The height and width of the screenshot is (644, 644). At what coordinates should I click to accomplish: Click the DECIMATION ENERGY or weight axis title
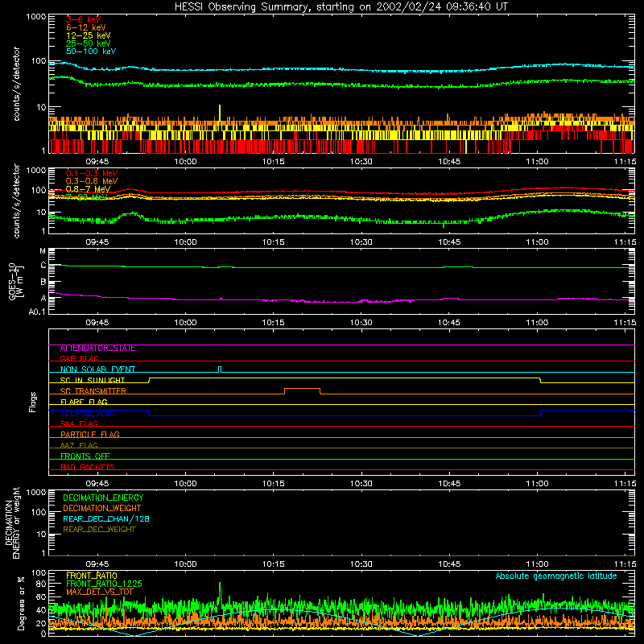point(12,522)
